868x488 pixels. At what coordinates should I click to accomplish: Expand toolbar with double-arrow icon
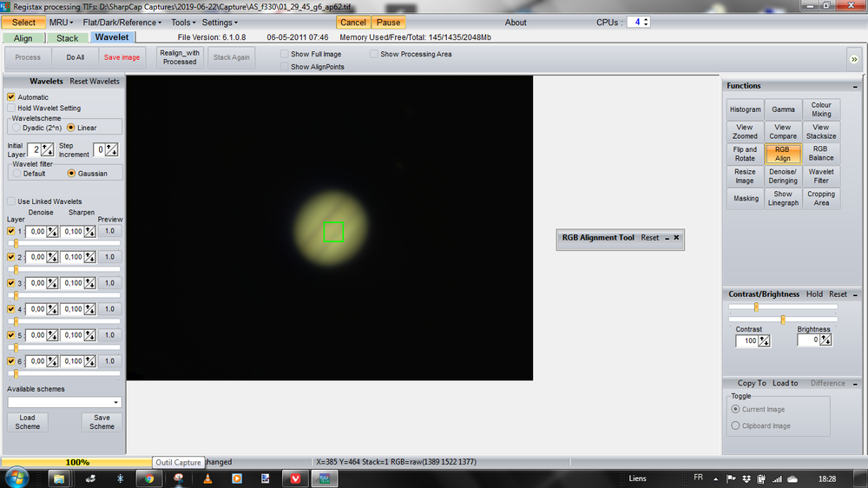(x=854, y=59)
